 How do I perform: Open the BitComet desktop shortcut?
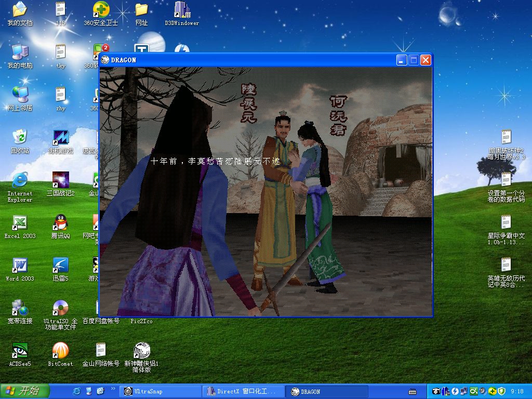(60, 351)
